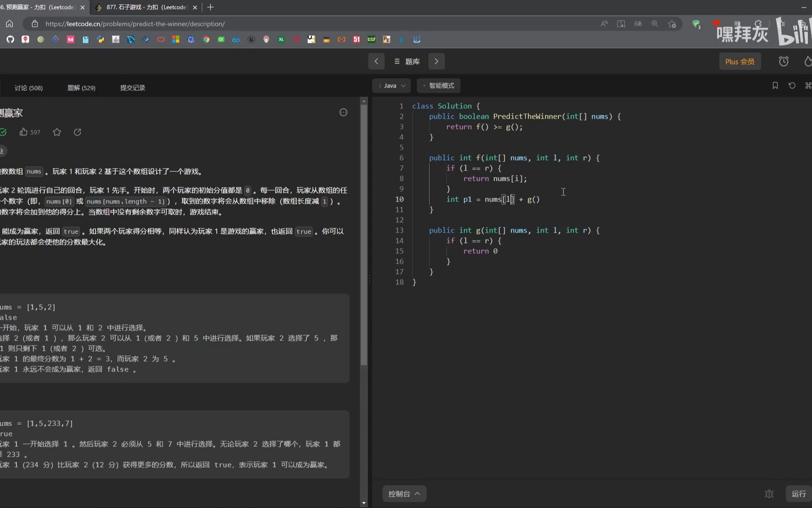The width and height of the screenshot is (812, 508).
Task: Open the Python bookmark icon
Action: pyautogui.click(x=101, y=40)
